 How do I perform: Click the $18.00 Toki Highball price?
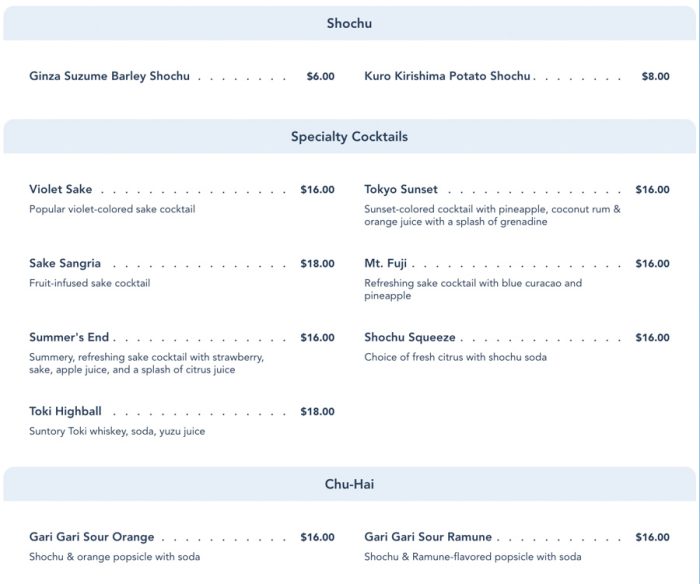(x=317, y=411)
